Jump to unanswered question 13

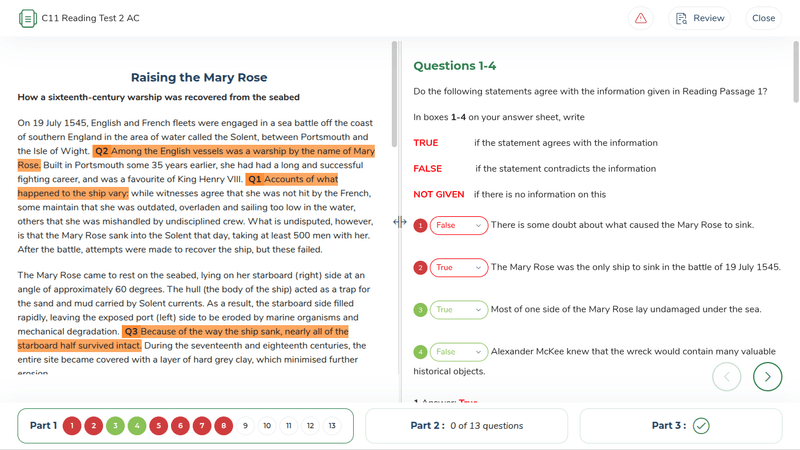(x=332, y=426)
